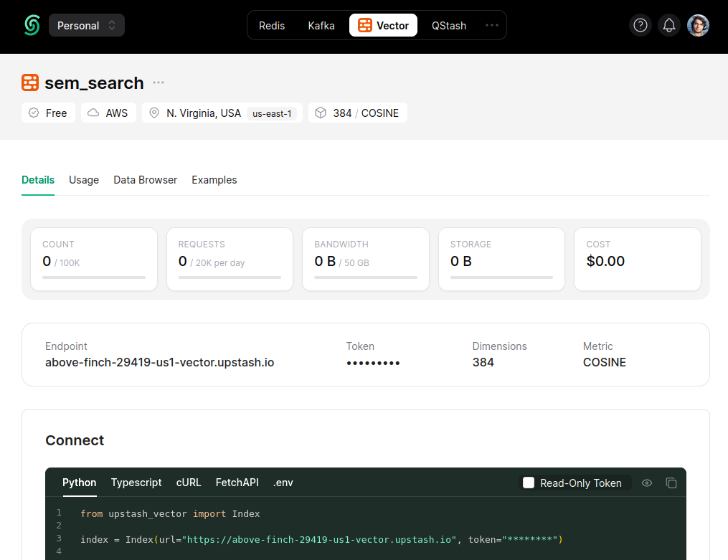Viewport: 728px width, 560px height.
Task: Click the masked Token dots to reveal it
Action: tap(373, 364)
